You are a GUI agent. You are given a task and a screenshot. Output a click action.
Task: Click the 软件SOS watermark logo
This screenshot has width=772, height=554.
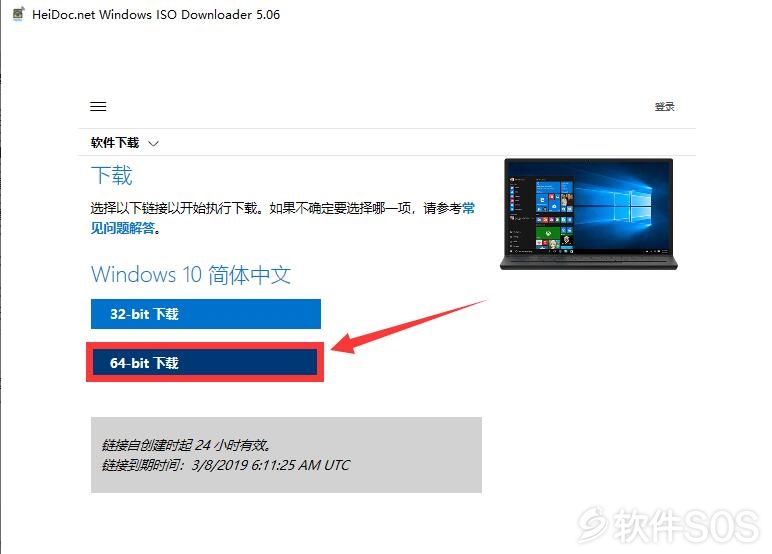[x=669, y=525]
